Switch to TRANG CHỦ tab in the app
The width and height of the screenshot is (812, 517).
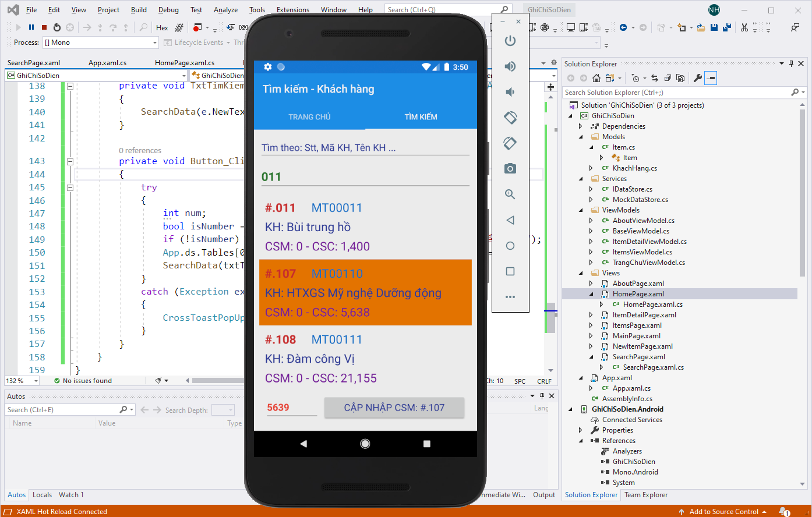(309, 117)
